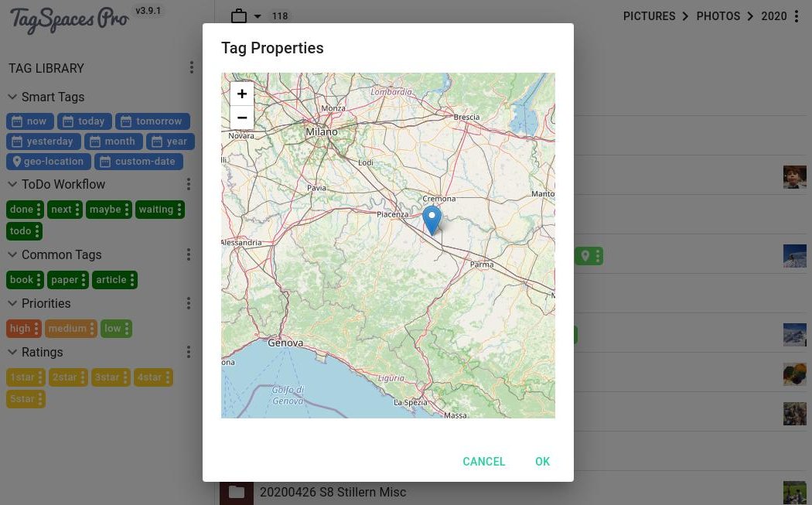
Task: Open Common Tags group menu
Action: (189, 254)
